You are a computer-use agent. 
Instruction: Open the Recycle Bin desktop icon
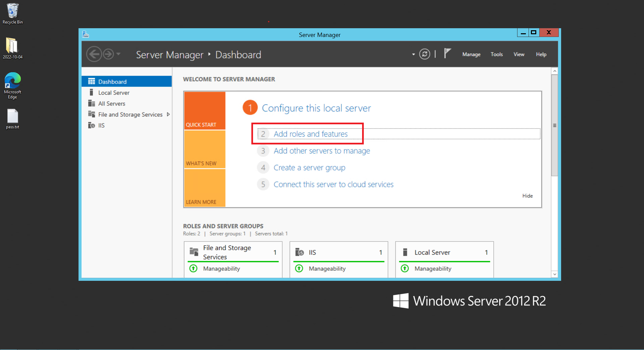tap(13, 14)
